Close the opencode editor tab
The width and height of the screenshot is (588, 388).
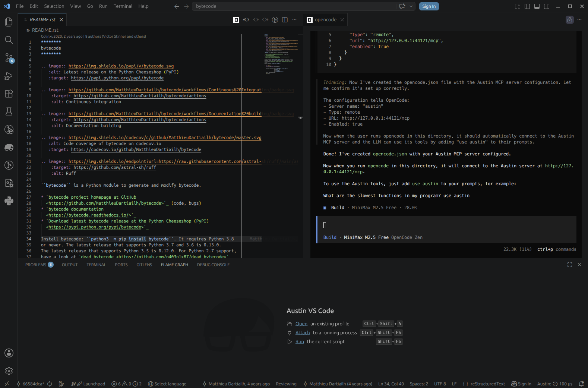pyautogui.click(x=342, y=20)
